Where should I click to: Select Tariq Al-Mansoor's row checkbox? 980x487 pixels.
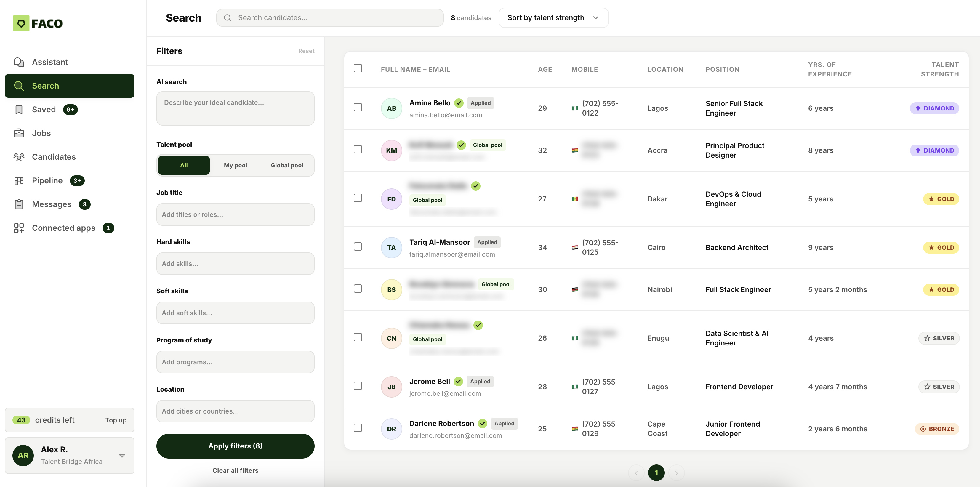pyautogui.click(x=358, y=246)
